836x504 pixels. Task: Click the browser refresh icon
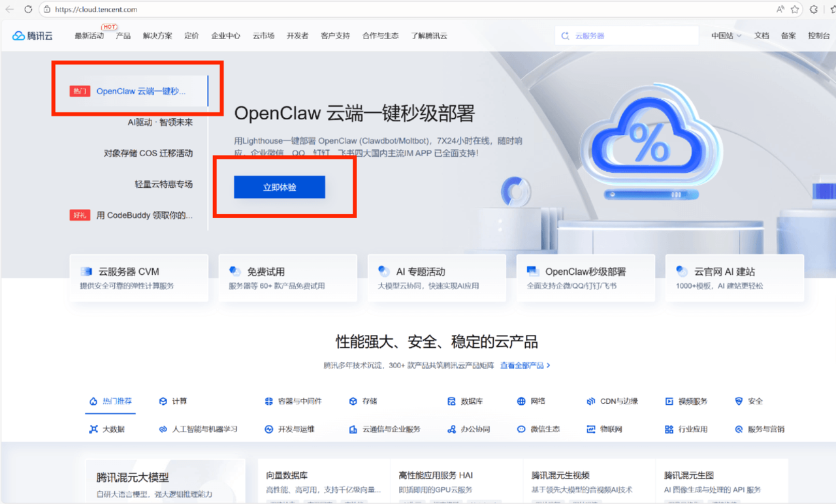click(x=28, y=10)
